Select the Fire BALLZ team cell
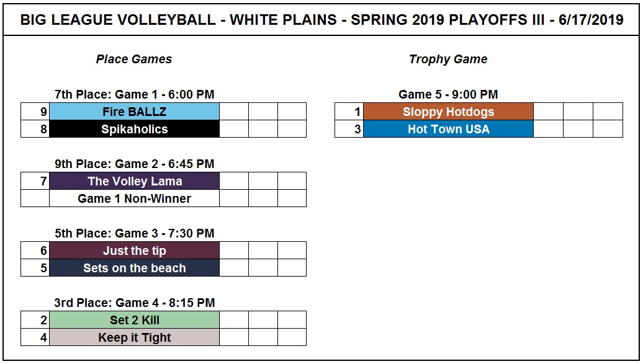Image resolution: width=643 pixels, height=364 pixels. (x=135, y=112)
